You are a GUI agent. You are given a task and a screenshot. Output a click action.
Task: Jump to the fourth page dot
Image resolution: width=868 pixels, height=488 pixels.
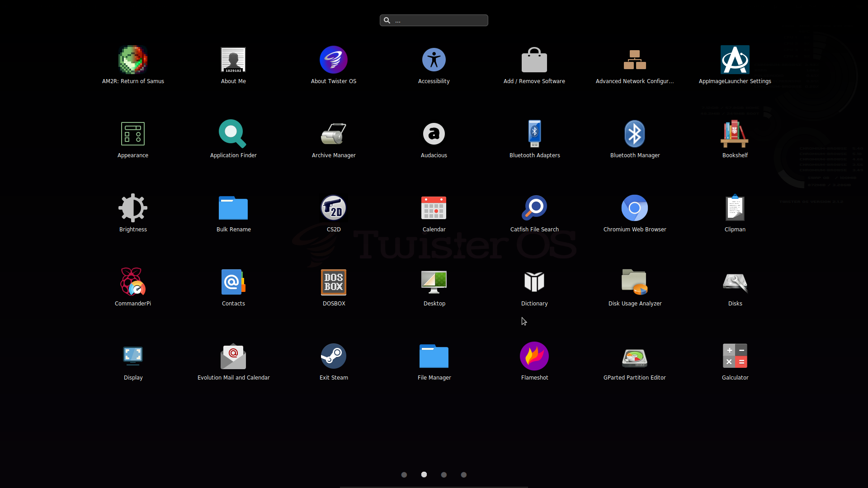pos(464,475)
